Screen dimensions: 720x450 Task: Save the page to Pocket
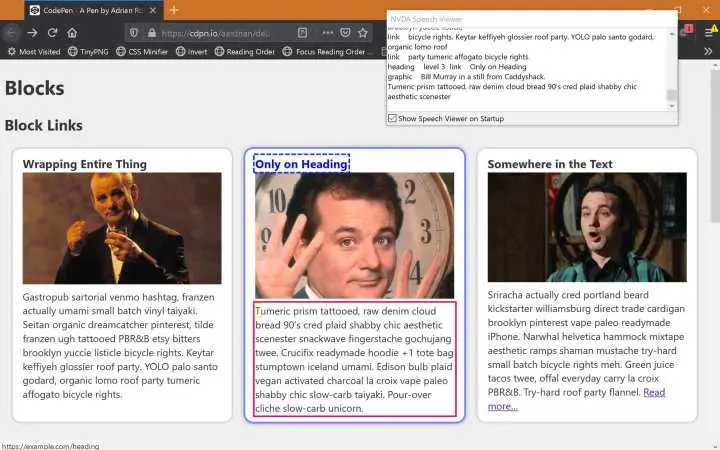[x=345, y=33]
